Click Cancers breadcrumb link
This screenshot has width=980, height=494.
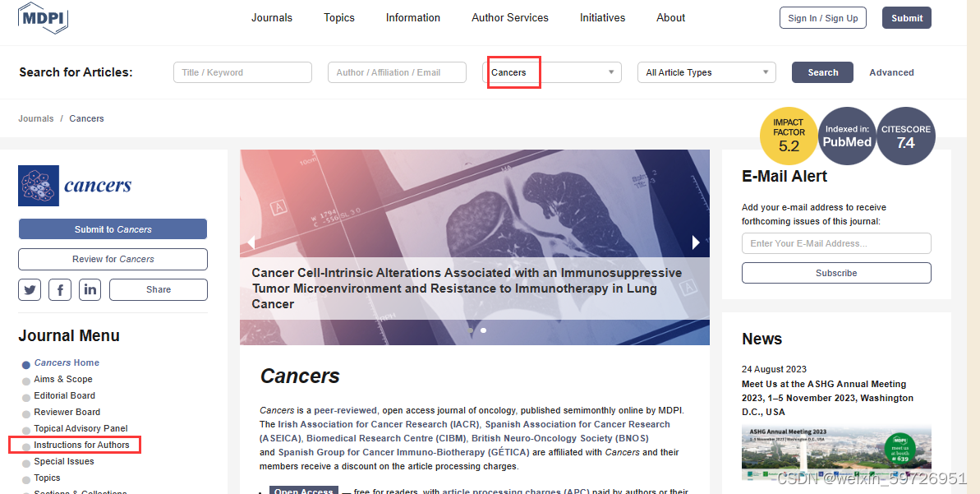pos(87,118)
